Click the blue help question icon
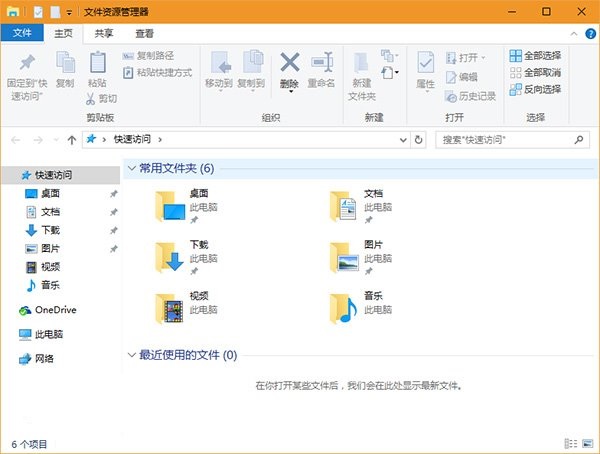The width and height of the screenshot is (600, 454). pos(590,34)
